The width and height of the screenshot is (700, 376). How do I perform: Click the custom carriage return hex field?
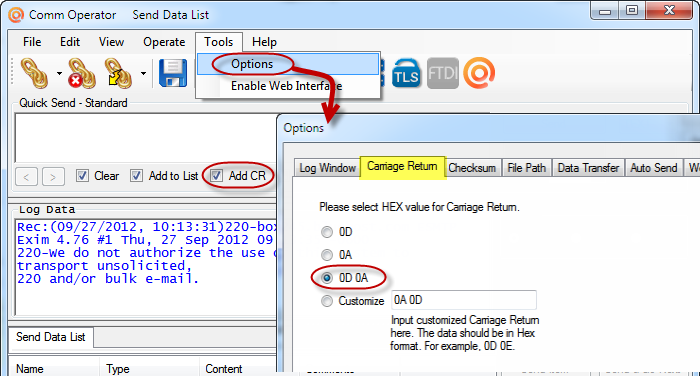(464, 300)
